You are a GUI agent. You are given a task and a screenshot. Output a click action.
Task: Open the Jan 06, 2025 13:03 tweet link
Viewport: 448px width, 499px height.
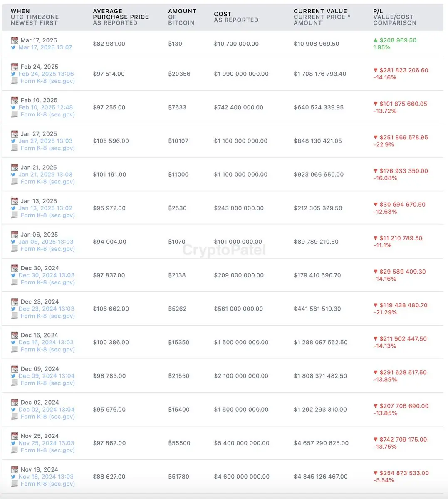46,242
